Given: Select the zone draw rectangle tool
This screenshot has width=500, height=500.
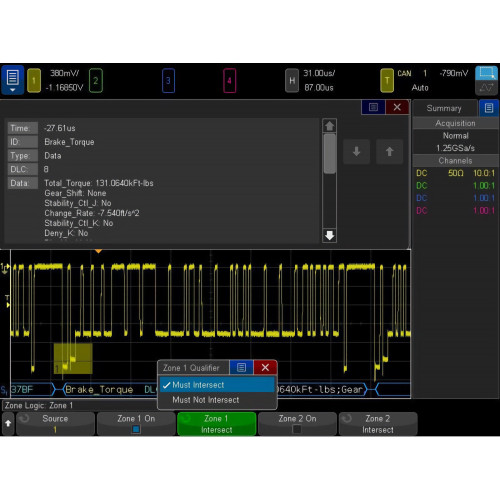Looking at the screenshot, I should pyautogui.click(x=486, y=73).
